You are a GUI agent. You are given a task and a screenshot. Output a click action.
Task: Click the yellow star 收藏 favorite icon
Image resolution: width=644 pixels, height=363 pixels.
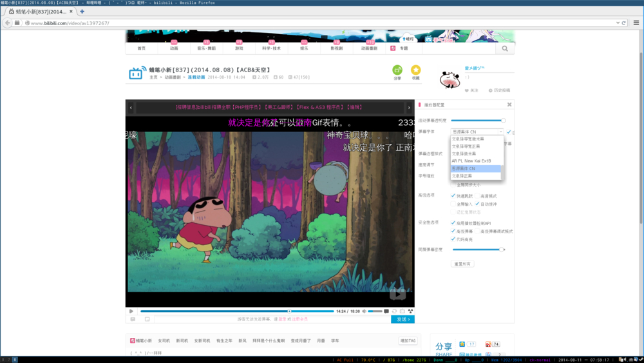coord(415,70)
